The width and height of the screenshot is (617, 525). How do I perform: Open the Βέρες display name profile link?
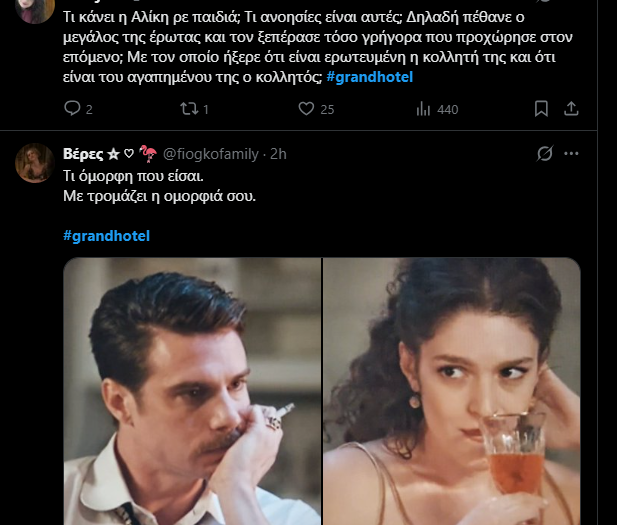pyautogui.click(x=82, y=153)
